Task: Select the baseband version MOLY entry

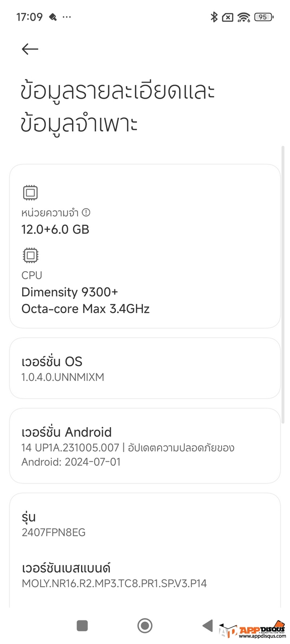Action: pos(145,576)
